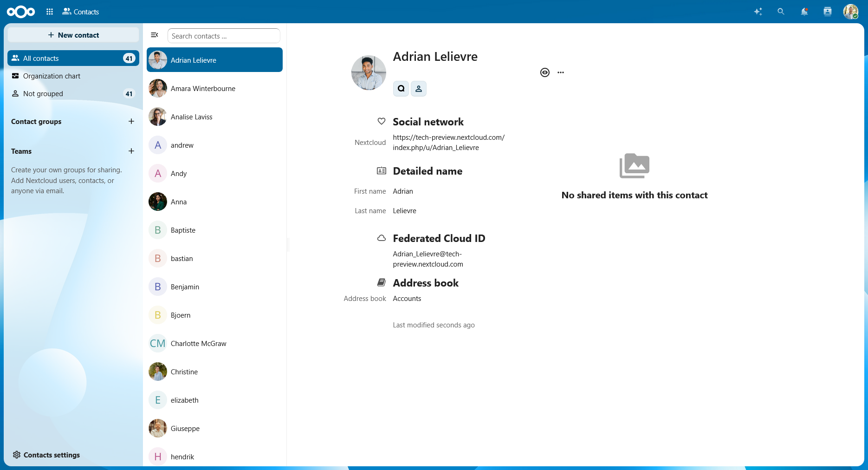
Task: Click Federated Cloud ID cloud icon
Action: [x=382, y=238]
